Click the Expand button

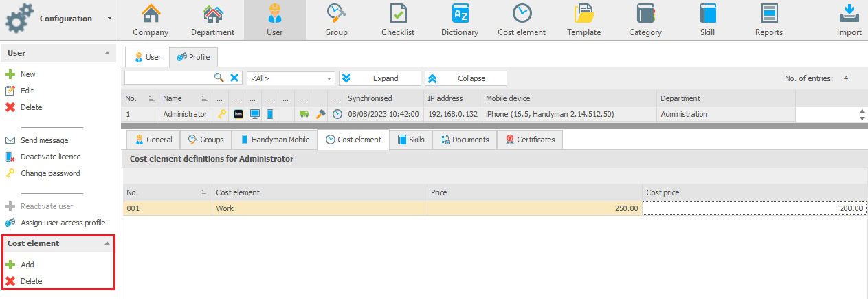tap(380, 78)
